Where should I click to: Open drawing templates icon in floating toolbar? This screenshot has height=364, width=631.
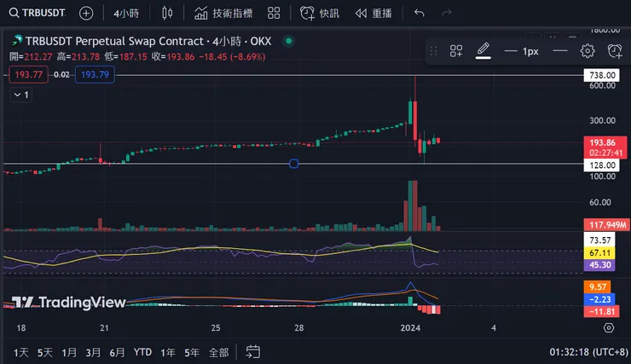[x=456, y=51]
